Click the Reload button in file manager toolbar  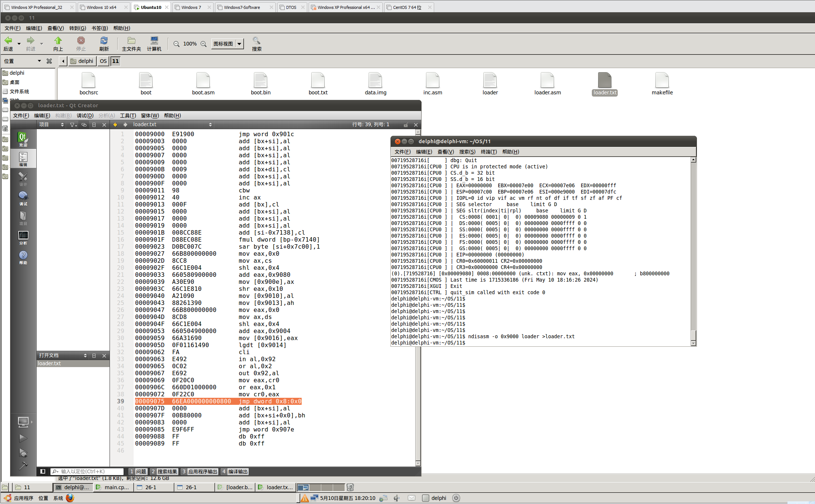coord(104,43)
